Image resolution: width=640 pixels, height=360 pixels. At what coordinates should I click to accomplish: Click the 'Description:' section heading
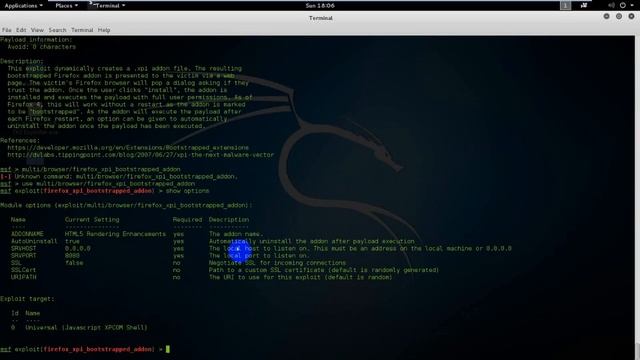tap(22, 61)
